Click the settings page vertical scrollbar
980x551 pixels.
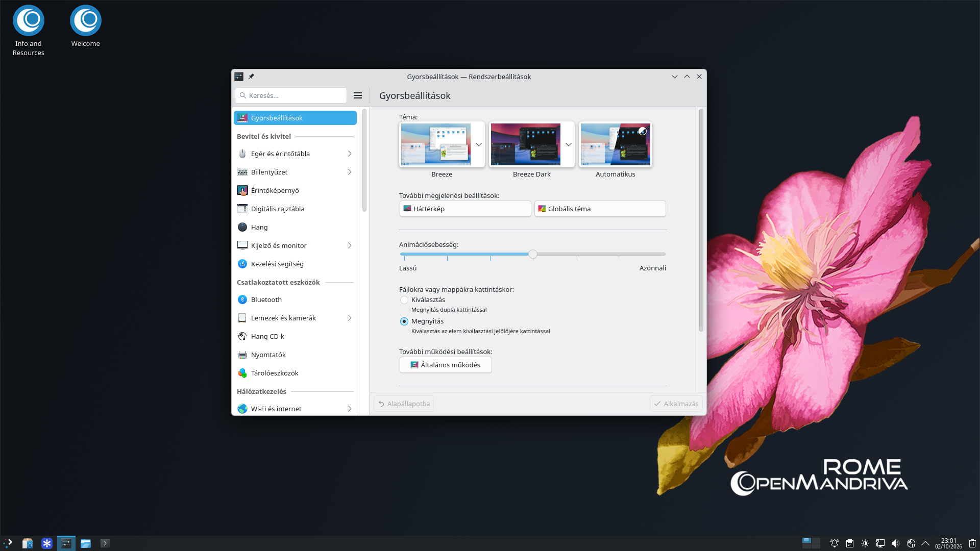tap(701, 220)
